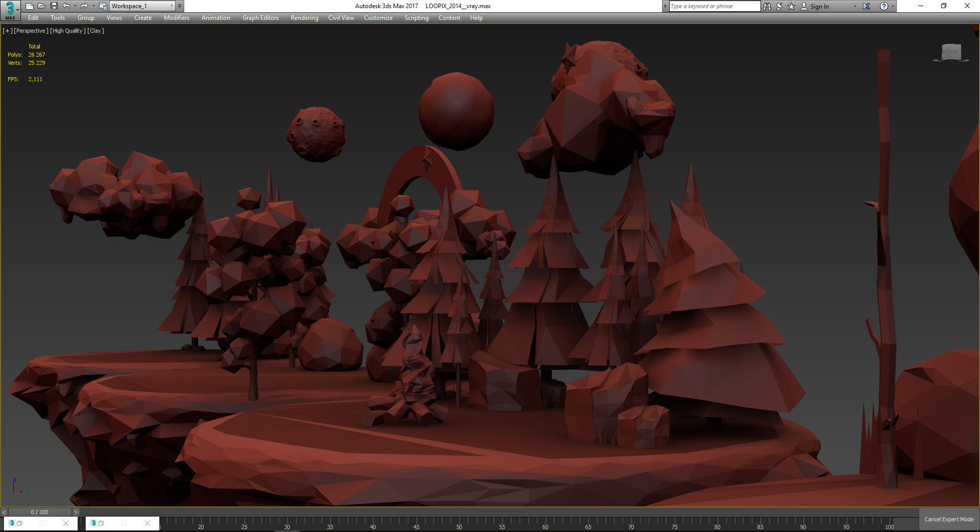Open the Edit menu

[x=33, y=18]
